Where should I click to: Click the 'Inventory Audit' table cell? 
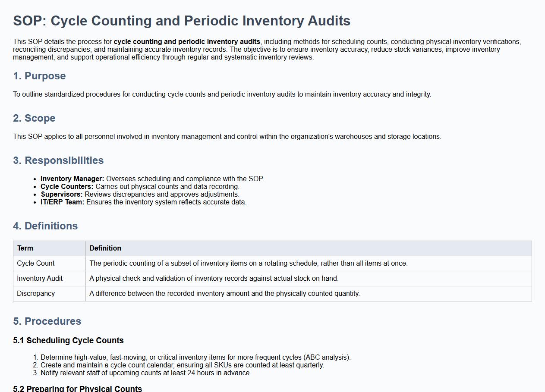pyautogui.click(x=40, y=279)
